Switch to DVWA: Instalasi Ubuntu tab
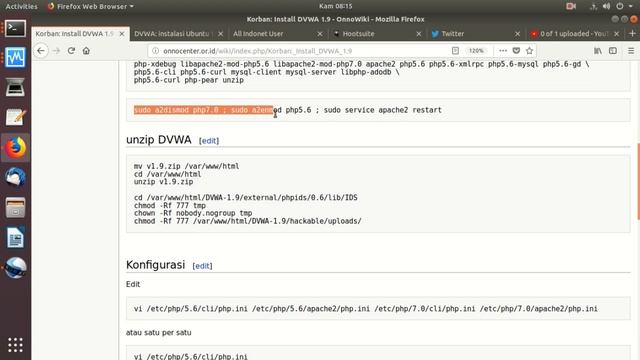 (172, 33)
